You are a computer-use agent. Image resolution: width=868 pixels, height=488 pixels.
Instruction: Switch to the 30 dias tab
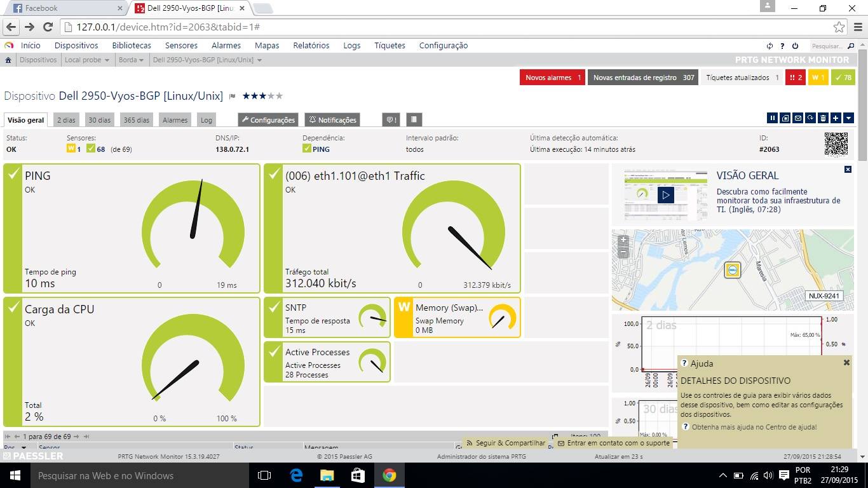[x=99, y=119]
